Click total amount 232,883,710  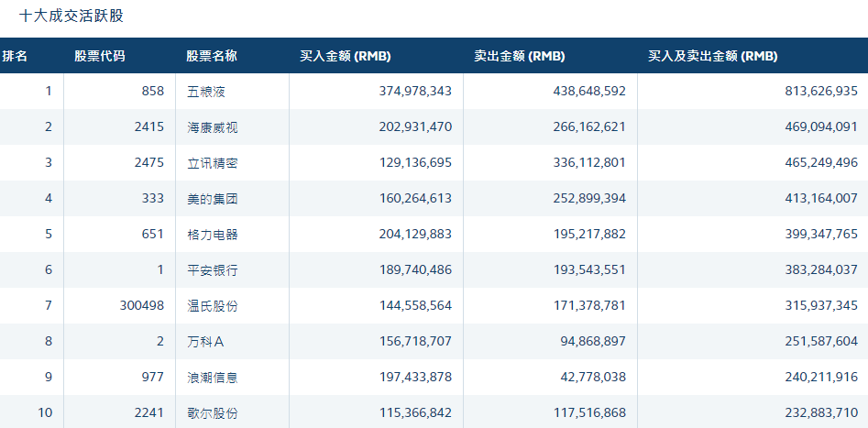coord(821,413)
